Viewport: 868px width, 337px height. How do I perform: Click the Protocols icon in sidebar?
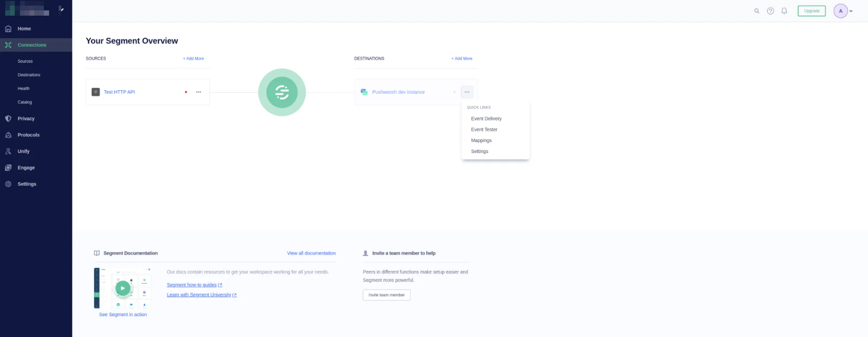pyautogui.click(x=8, y=135)
